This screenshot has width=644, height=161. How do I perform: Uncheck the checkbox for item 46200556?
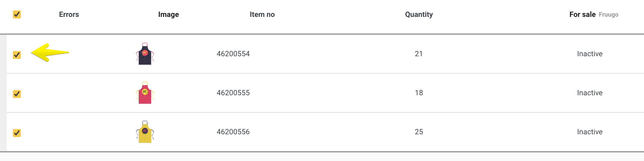pyautogui.click(x=17, y=133)
